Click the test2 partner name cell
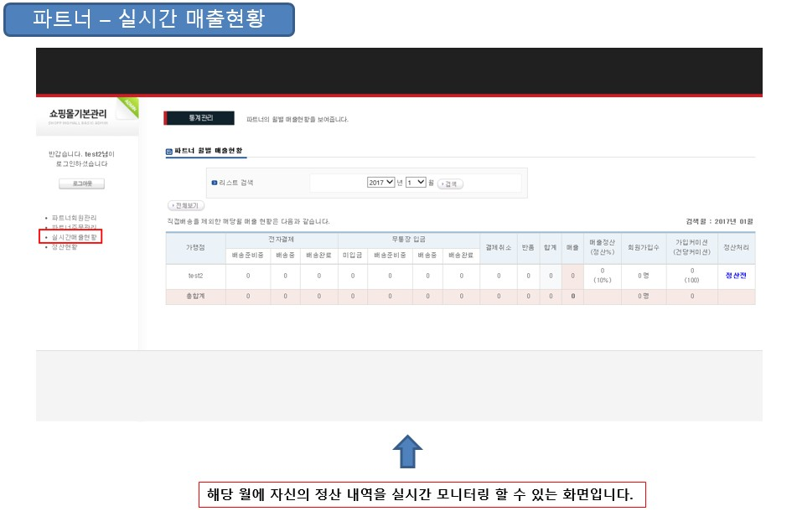The width and height of the screenshot is (797, 532). coord(196,275)
